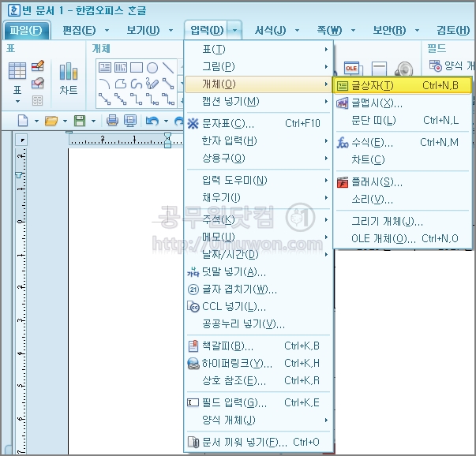Viewport: 476px width, 456px height.
Task: Open dropdown arrow next to 편집(E)
Action: 107,30
